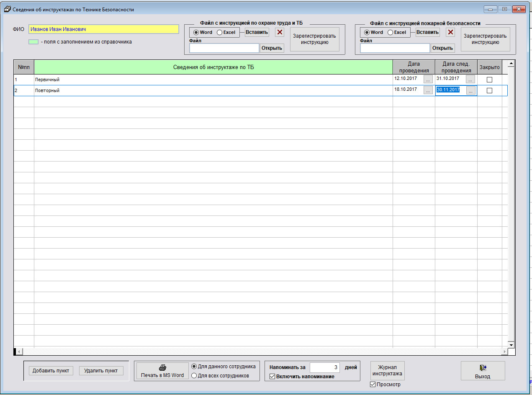The width and height of the screenshot is (532, 395).
Task: Select Для всех сотрудников radio button
Action: (x=194, y=376)
